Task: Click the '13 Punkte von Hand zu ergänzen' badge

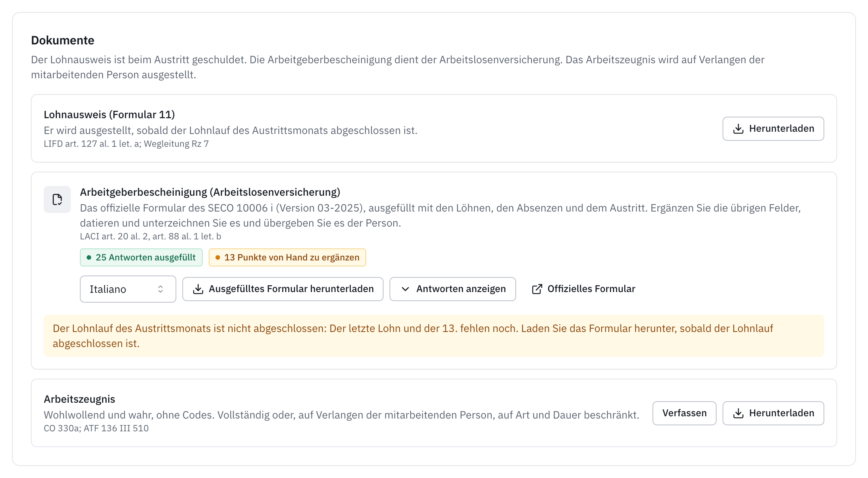Action: click(287, 257)
